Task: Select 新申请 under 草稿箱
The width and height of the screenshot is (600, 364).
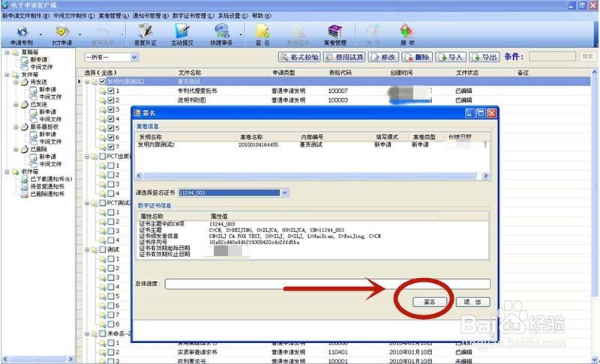Action: pos(39,60)
